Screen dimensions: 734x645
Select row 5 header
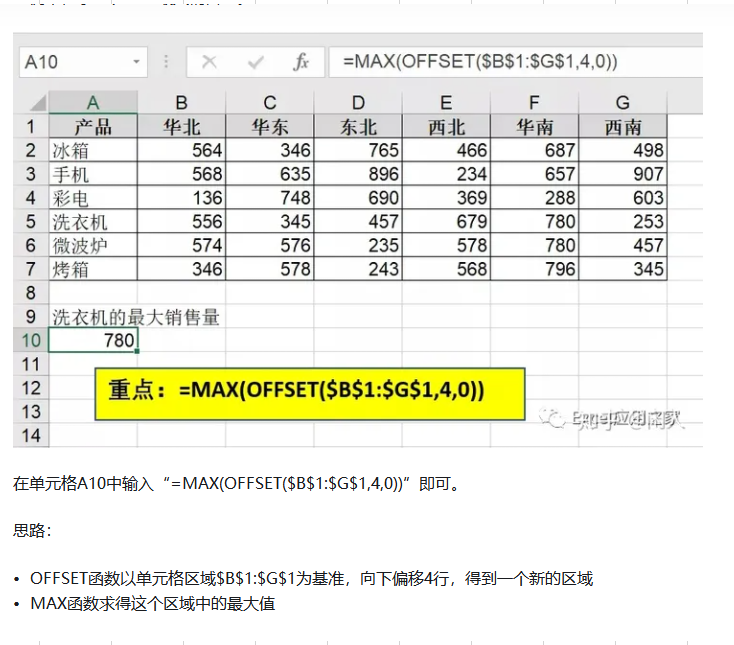[31, 222]
